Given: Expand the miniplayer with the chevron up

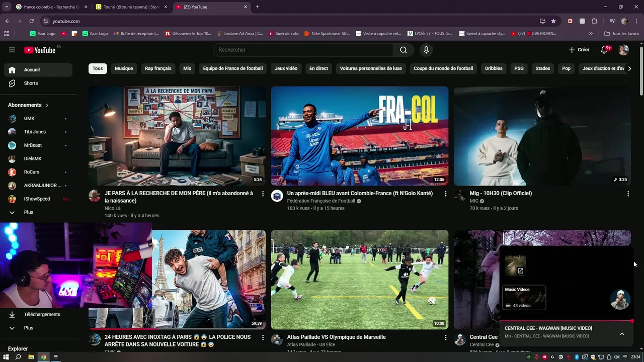Looking at the screenshot, I should [622, 333].
